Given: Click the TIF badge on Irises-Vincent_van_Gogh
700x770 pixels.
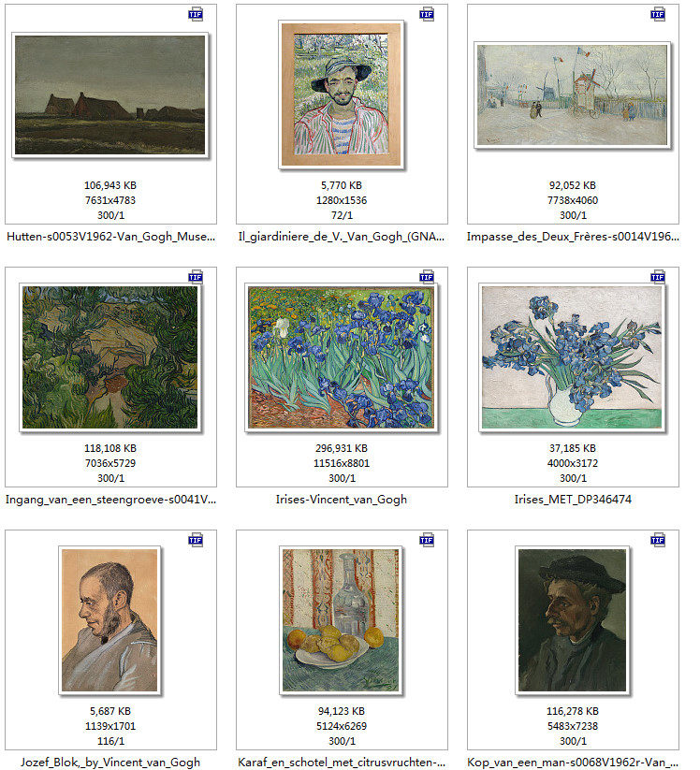Looking at the screenshot, I should [427, 277].
